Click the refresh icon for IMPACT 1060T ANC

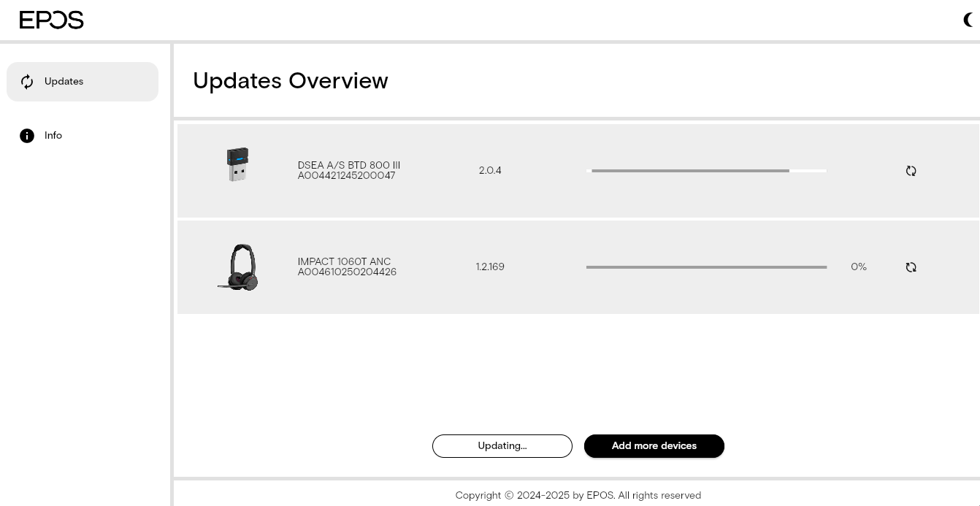pos(911,267)
